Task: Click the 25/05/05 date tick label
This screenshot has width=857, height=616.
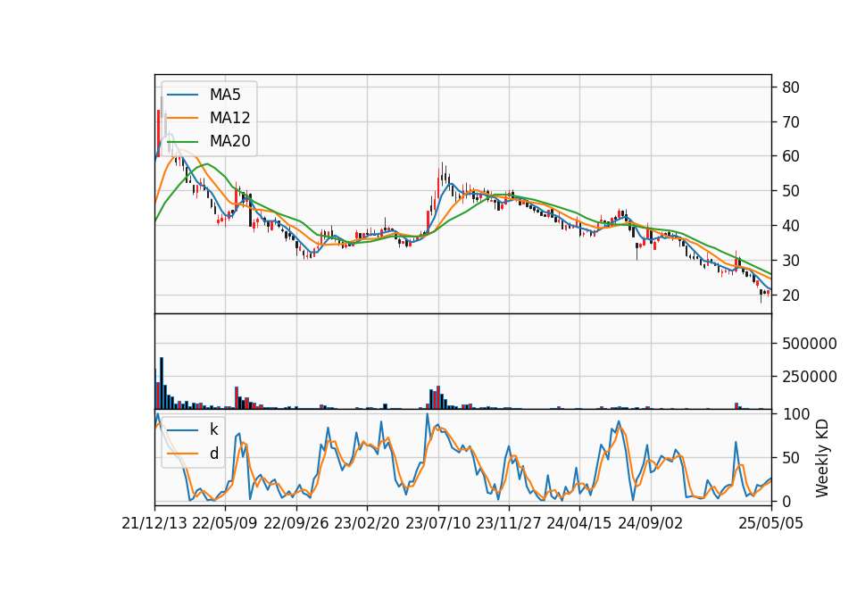Action: coord(771,523)
